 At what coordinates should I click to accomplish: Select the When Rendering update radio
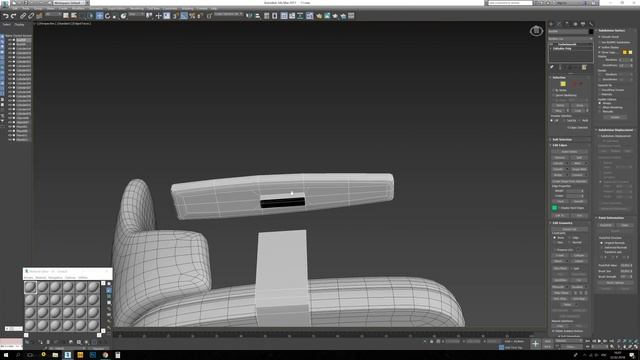click(x=600, y=107)
